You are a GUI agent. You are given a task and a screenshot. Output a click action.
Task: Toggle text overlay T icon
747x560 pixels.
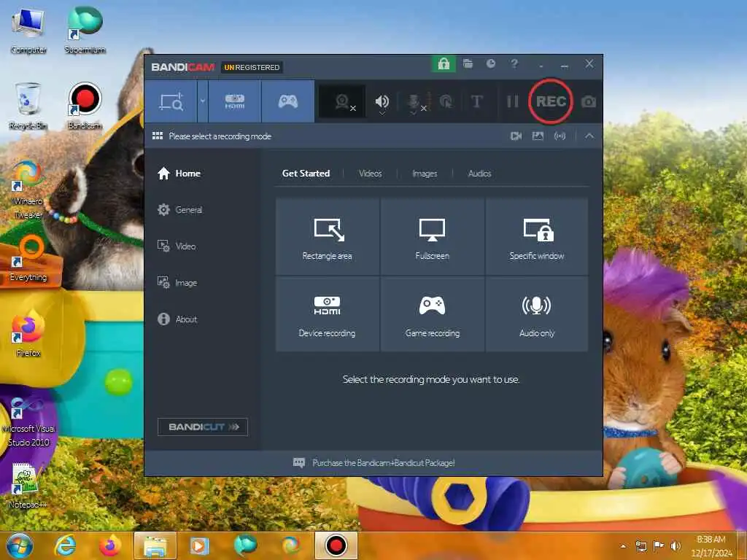tap(476, 101)
